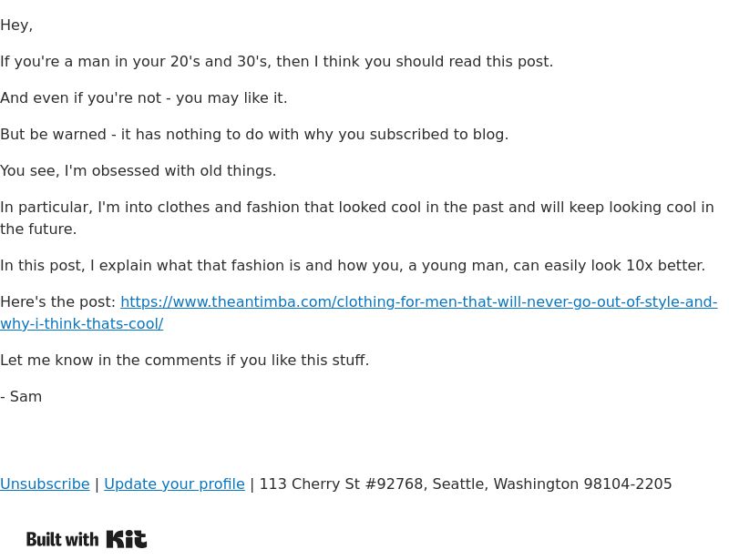Click the 'Here's the post:' label
This screenshot has height=560, width=729.
click(x=57, y=302)
